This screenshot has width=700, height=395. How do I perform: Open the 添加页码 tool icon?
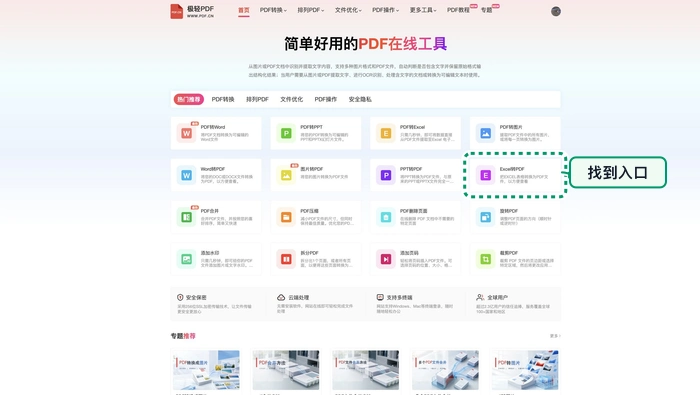(386, 259)
